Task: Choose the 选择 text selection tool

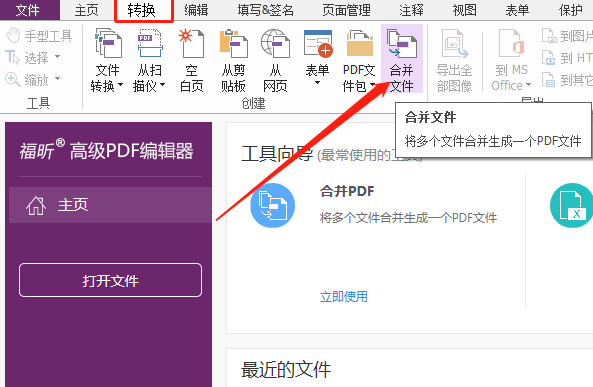Action: click(x=28, y=58)
